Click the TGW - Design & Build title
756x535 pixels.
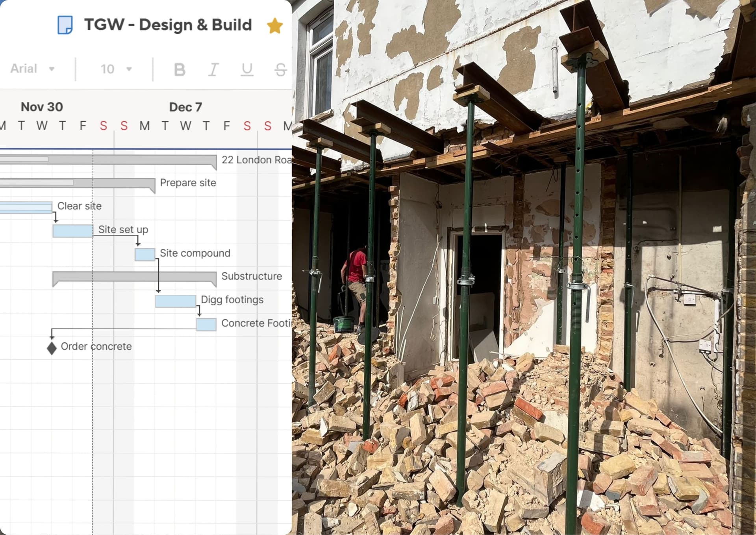click(168, 25)
